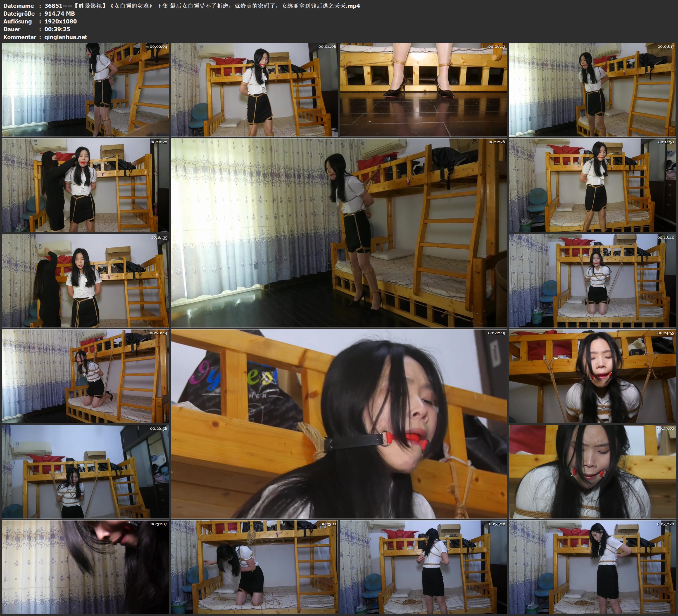This screenshot has height=616, width=678.
Task: Click the qinglanhua.net comment text
Action: point(66,37)
